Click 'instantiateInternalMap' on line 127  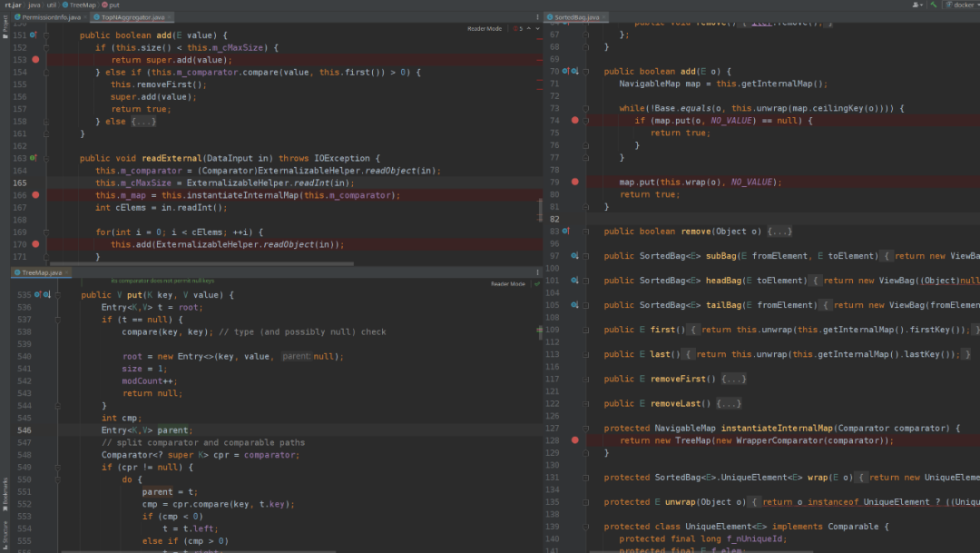777,429
